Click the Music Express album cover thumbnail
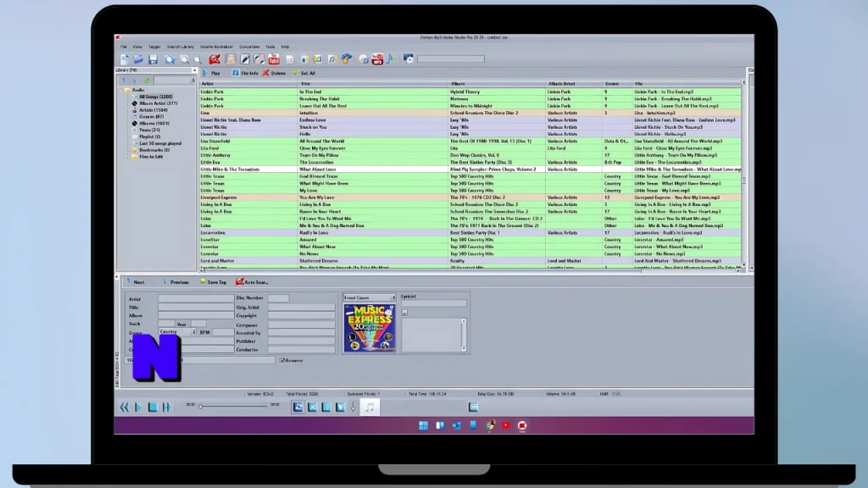This screenshot has height=488, width=868. (x=370, y=328)
